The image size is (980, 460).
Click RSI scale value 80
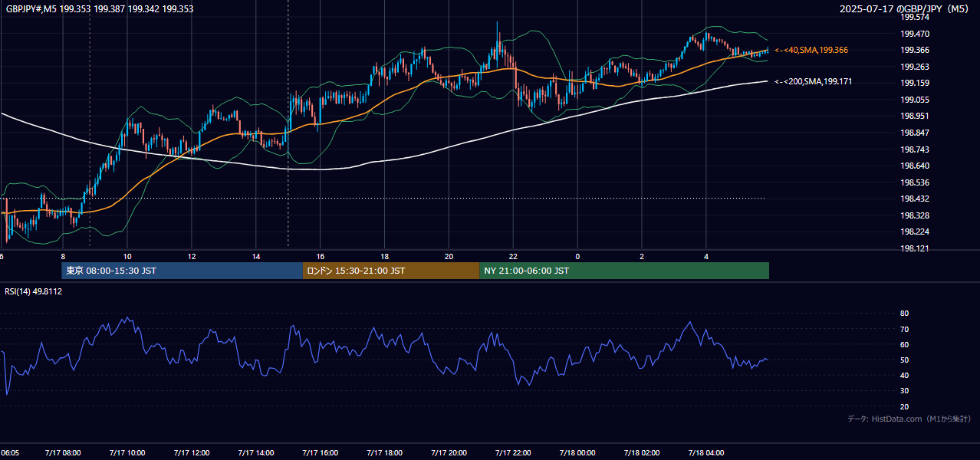[904, 314]
